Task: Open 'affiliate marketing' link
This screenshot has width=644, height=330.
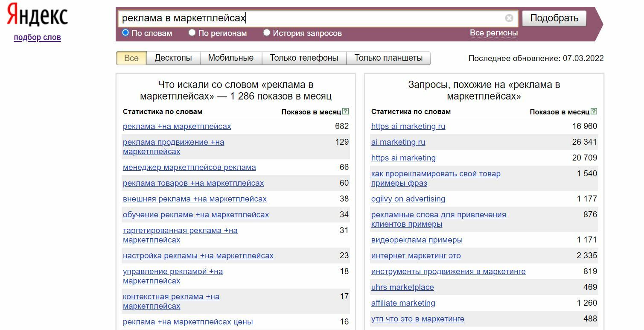Action: coord(403,303)
